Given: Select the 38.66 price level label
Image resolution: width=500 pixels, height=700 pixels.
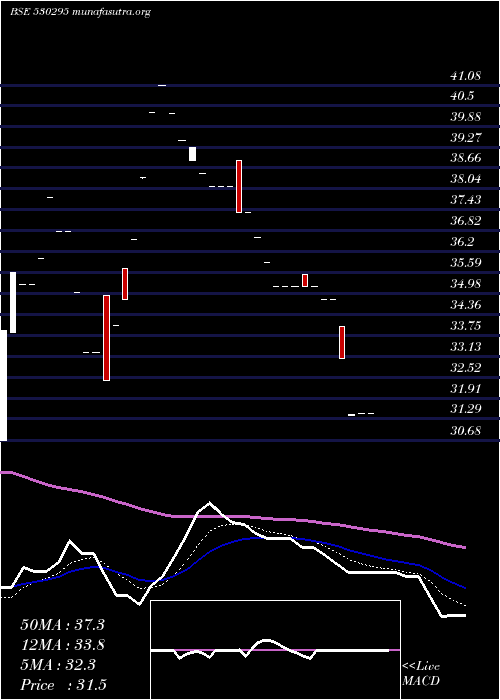Looking at the screenshot, I should coord(465,158).
